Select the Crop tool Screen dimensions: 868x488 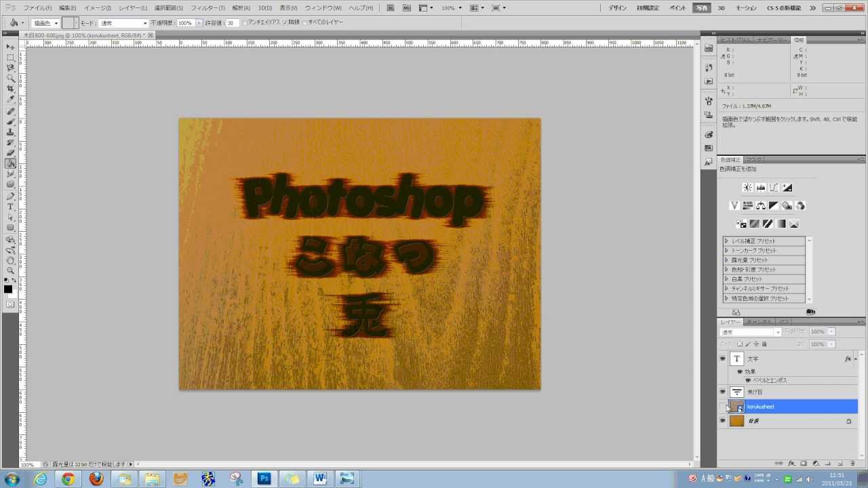point(11,89)
